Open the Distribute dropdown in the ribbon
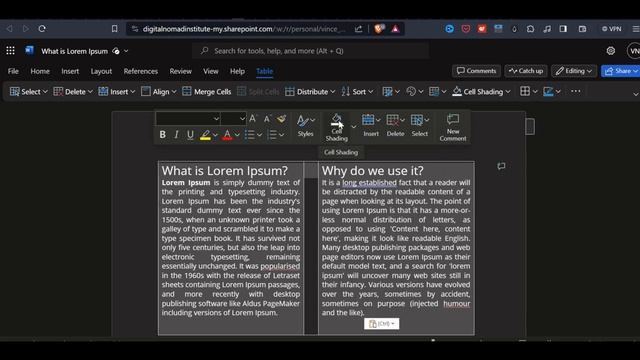This screenshot has height=360, width=640. point(310,91)
